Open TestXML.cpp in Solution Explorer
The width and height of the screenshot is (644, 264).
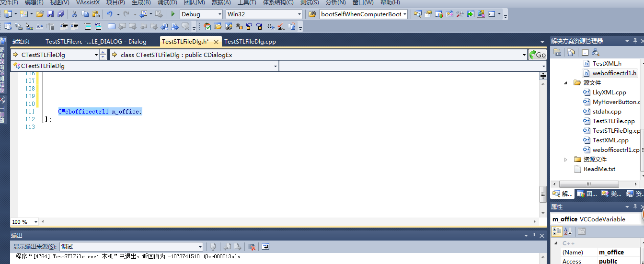pyautogui.click(x=606, y=140)
